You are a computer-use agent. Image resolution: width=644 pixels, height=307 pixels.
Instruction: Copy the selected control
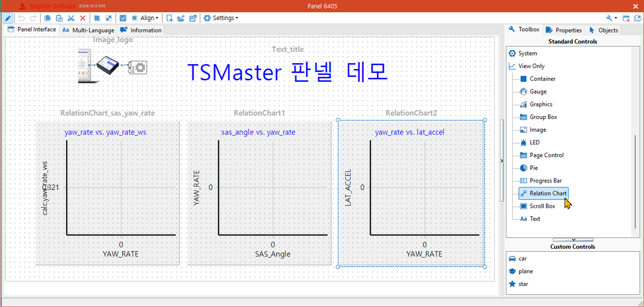(x=47, y=18)
